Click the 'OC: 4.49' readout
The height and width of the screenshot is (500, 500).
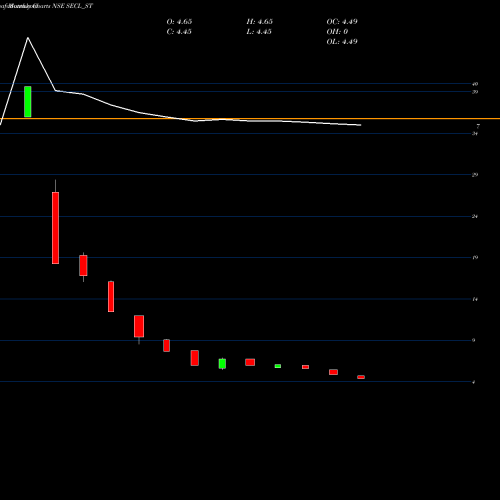(x=342, y=22)
